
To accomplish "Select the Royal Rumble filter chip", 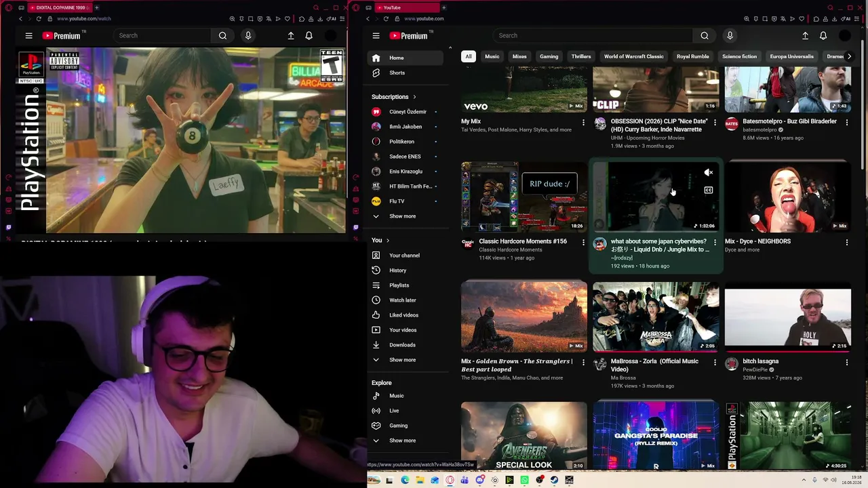I will [x=692, y=56].
